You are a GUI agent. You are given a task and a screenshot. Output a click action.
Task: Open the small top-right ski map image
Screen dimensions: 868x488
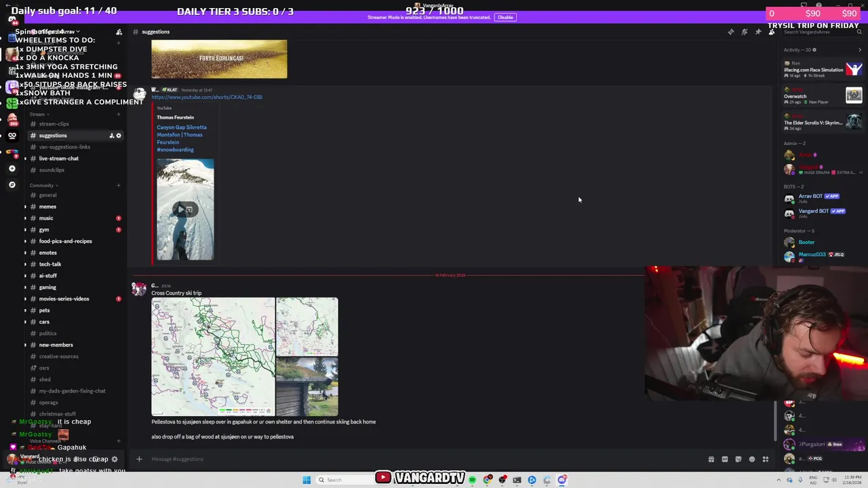(307, 327)
